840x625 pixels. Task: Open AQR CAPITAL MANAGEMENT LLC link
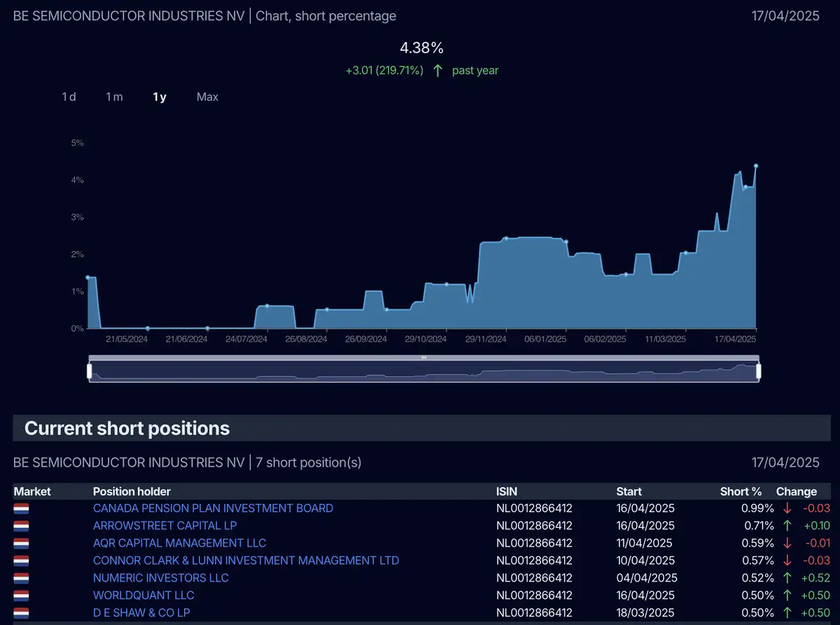tap(179, 543)
